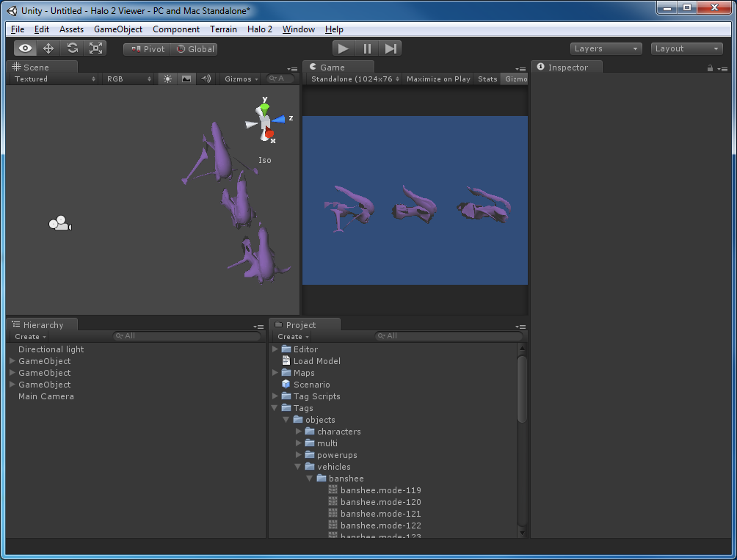Open the Halo 2 menu

259,29
